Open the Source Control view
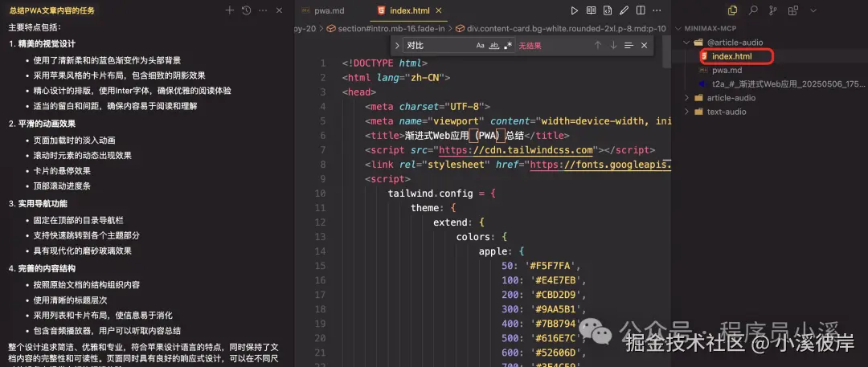 tap(773, 10)
